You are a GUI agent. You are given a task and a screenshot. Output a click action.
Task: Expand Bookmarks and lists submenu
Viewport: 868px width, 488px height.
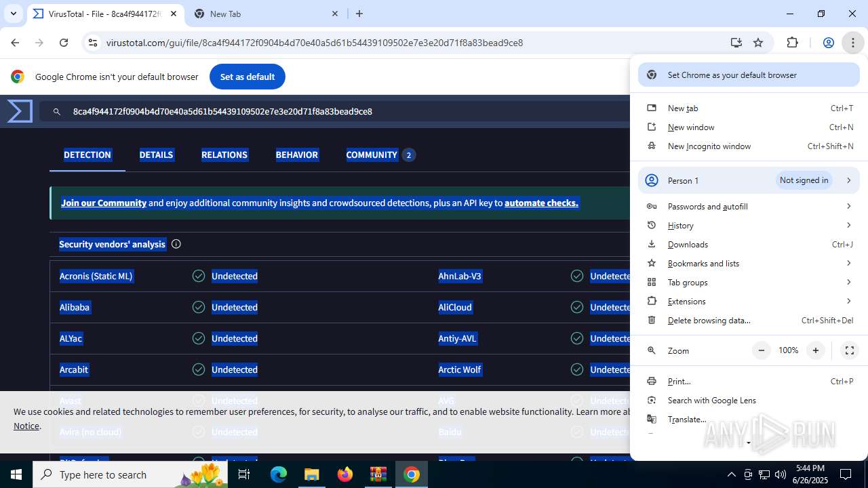[x=749, y=264]
